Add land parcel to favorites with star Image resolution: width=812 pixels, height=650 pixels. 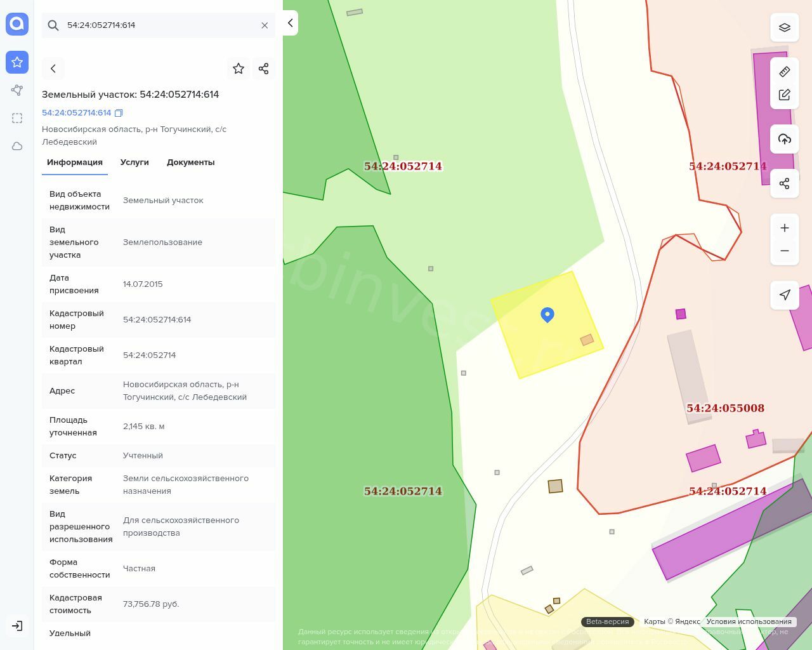click(239, 69)
